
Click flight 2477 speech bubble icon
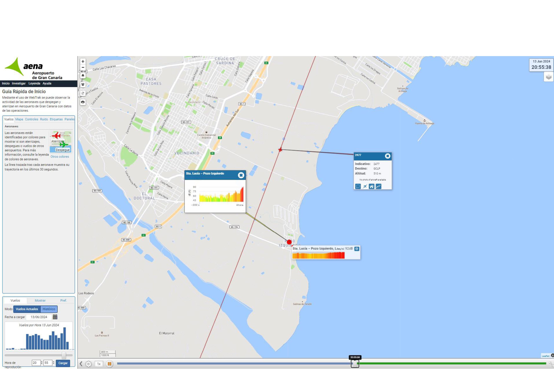point(358,186)
